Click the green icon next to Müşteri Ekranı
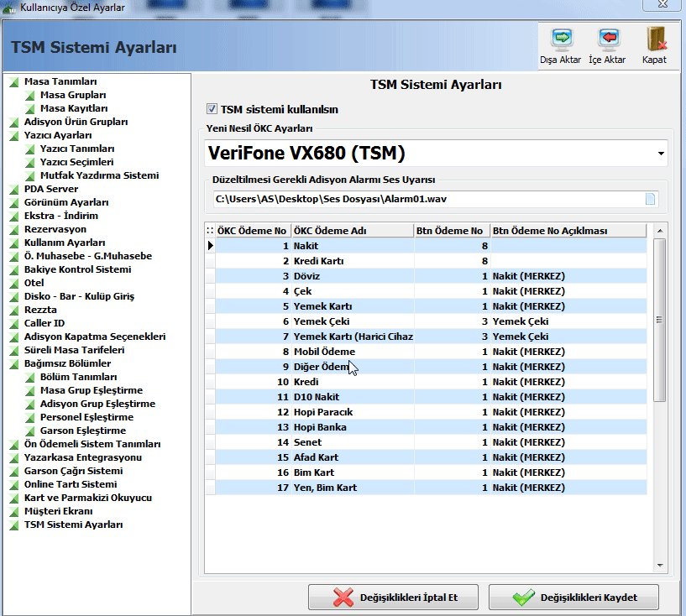The width and height of the screenshot is (686, 616). pos(14,511)
